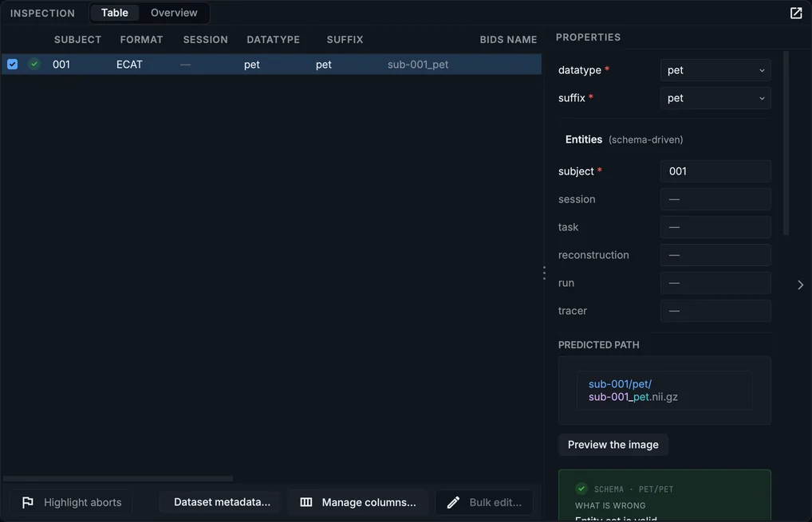
Task: Click the green valid status icon in row 001
Action: pyautogui.click(x=34, y=64)
